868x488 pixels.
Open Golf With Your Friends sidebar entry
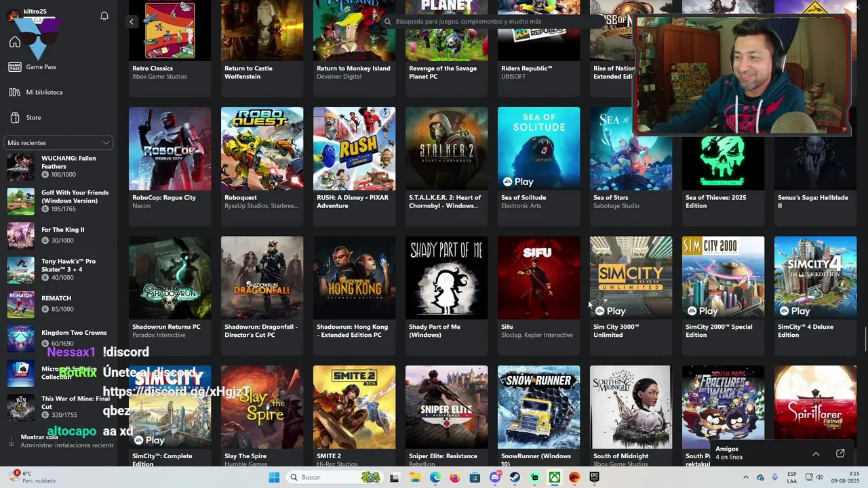(x=58, y=201)
